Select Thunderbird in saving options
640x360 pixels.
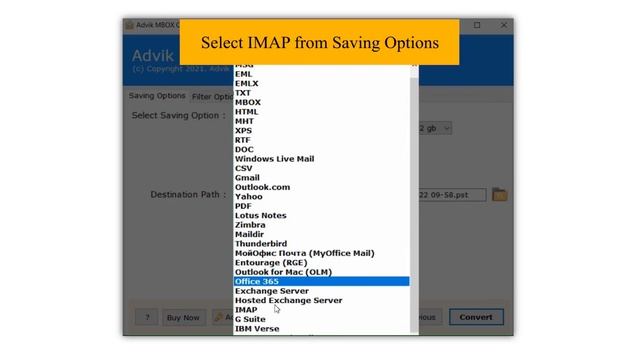(322, 244)
